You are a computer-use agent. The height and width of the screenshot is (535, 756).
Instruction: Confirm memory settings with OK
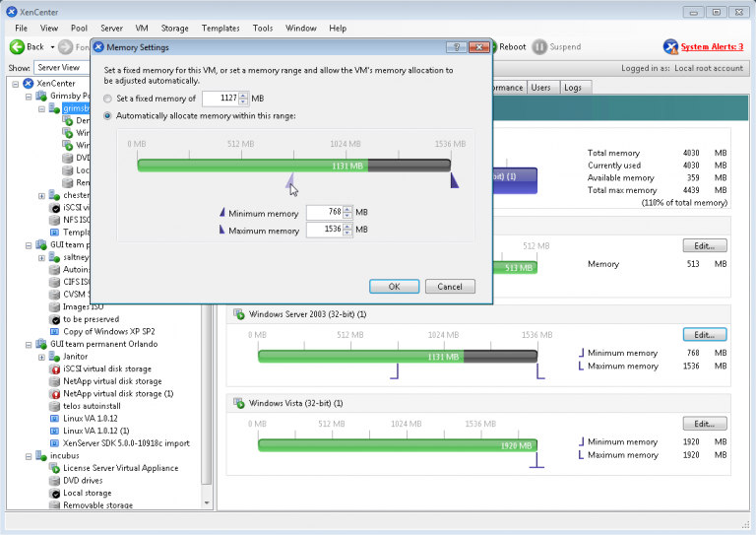tap(395, 286)
